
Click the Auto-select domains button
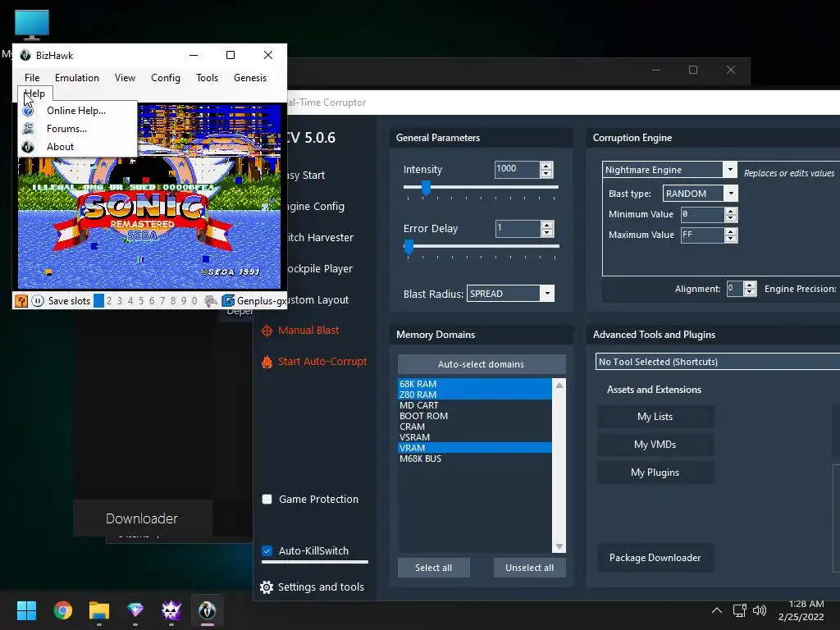[481, 364]
